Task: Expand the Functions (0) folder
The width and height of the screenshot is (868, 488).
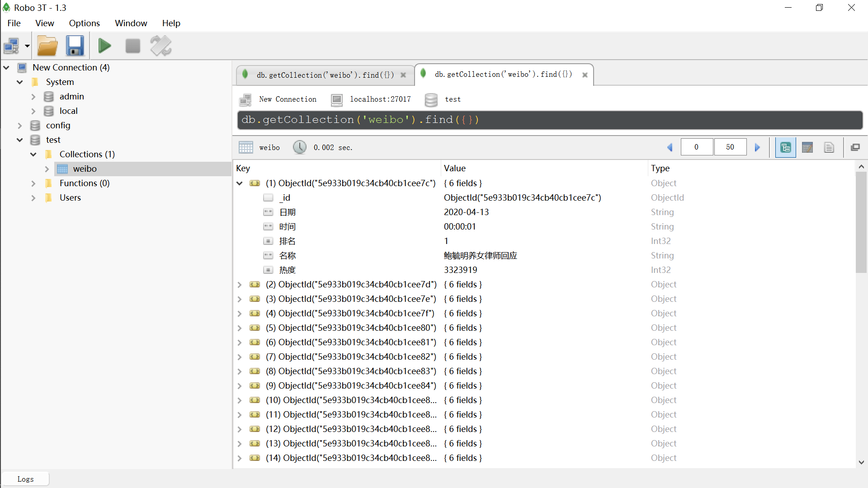Action: click(33, 183)
